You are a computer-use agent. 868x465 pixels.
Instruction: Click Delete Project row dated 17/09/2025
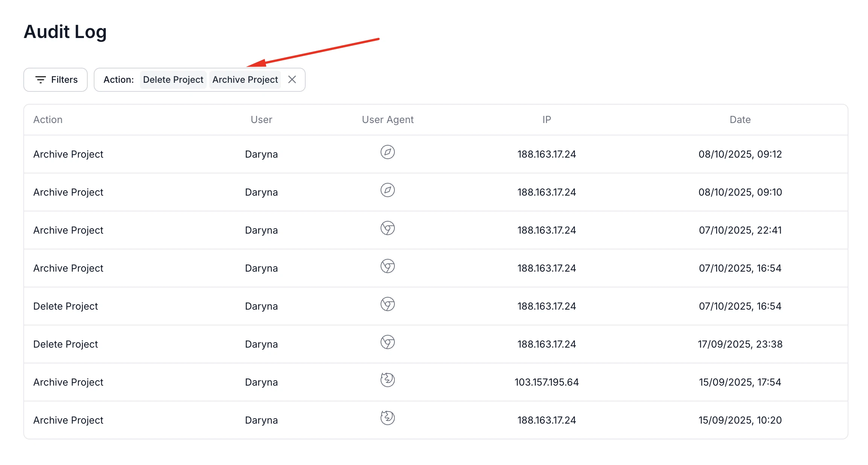65,344
